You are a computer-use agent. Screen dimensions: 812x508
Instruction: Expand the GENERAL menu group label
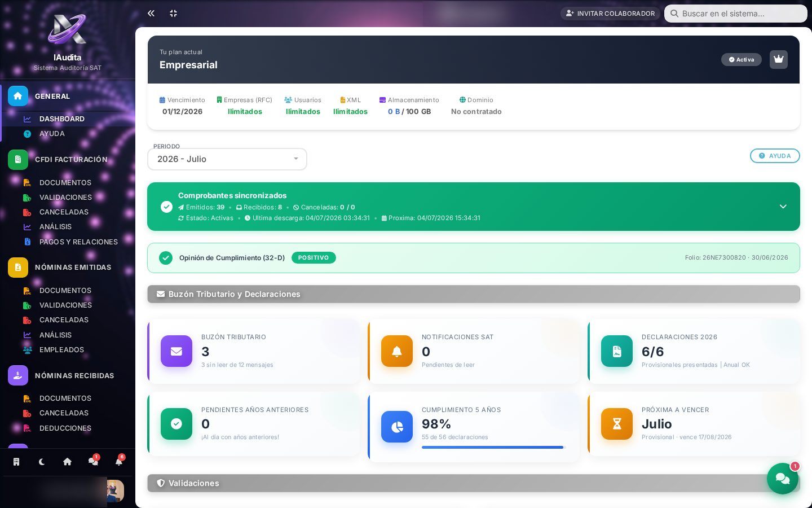click(52, 97)
